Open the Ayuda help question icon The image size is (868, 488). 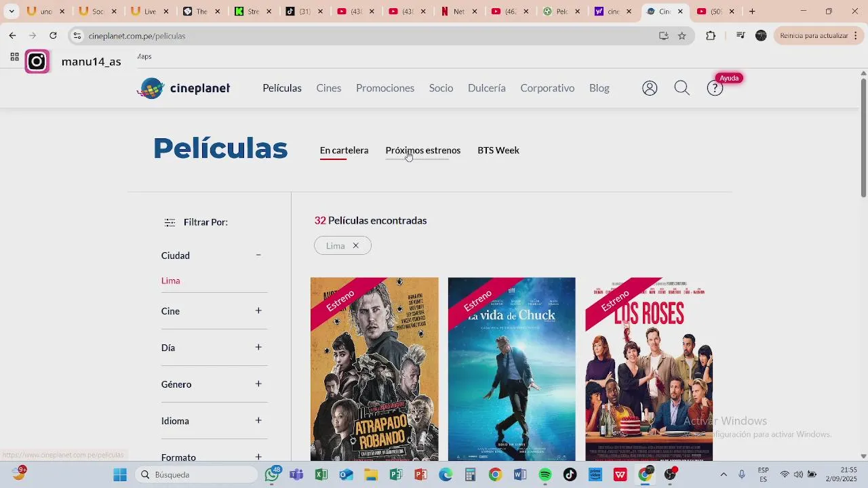(715, 88)
